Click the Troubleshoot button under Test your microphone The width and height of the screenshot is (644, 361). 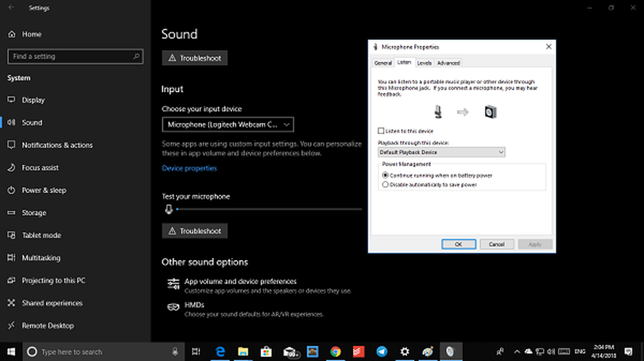pos(194,231)
